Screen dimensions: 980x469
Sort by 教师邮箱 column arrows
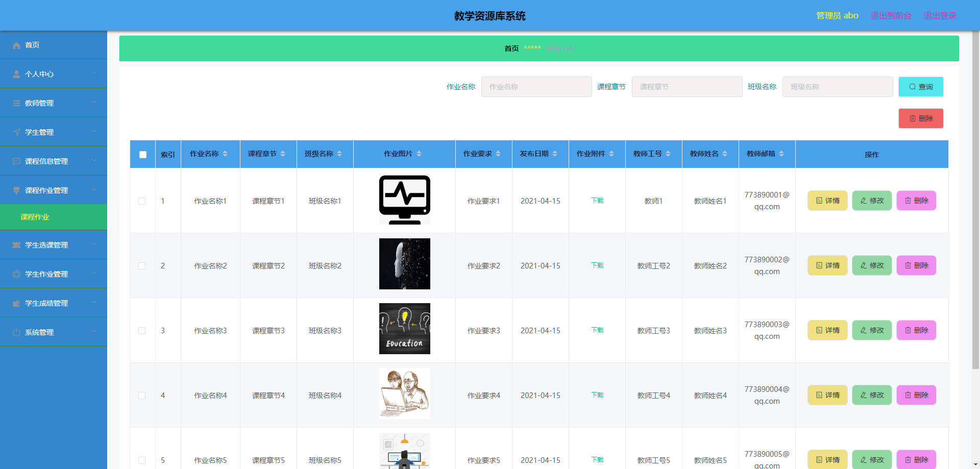pyautogui.click(x=781, y=154)
